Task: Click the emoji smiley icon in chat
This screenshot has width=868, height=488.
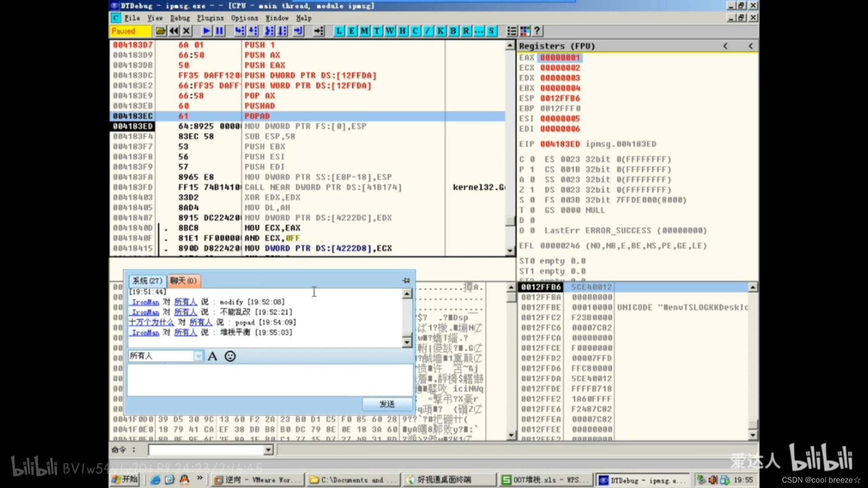Action: tap(230, 357)
